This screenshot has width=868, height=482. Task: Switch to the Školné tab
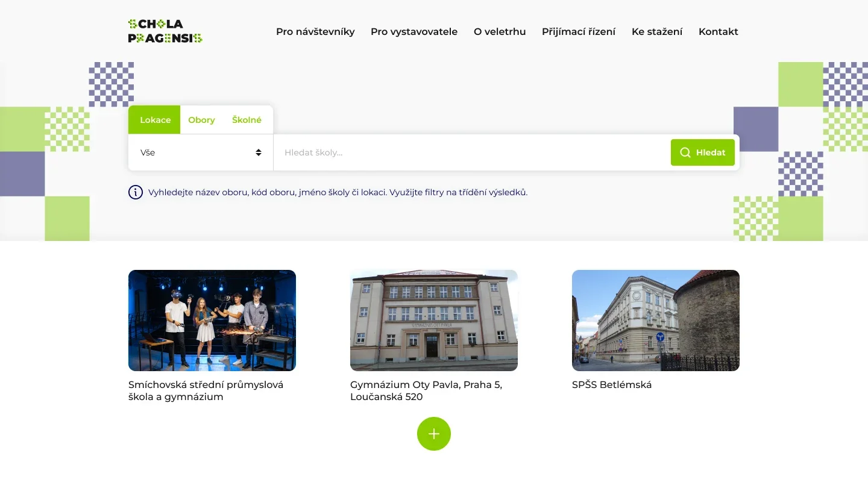tap(247, 120)
